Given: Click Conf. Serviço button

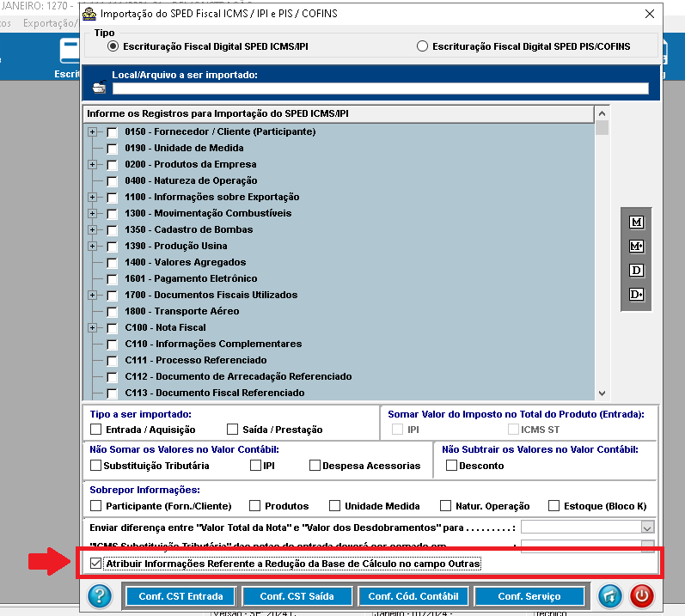Looking at the screenshot, I should (529, 596).
